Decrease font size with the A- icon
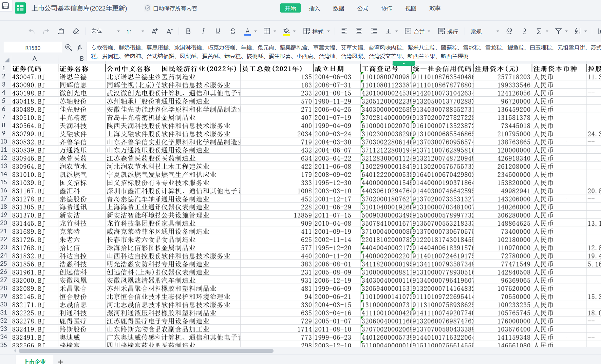601x364 pixels. (169, 32)
